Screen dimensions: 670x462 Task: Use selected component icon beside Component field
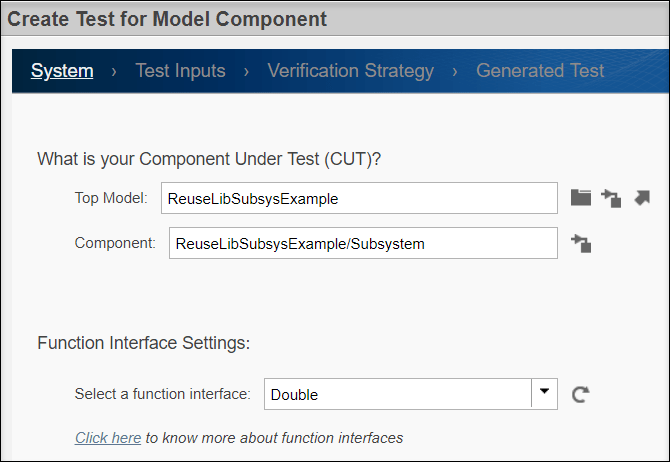(581, 242)
